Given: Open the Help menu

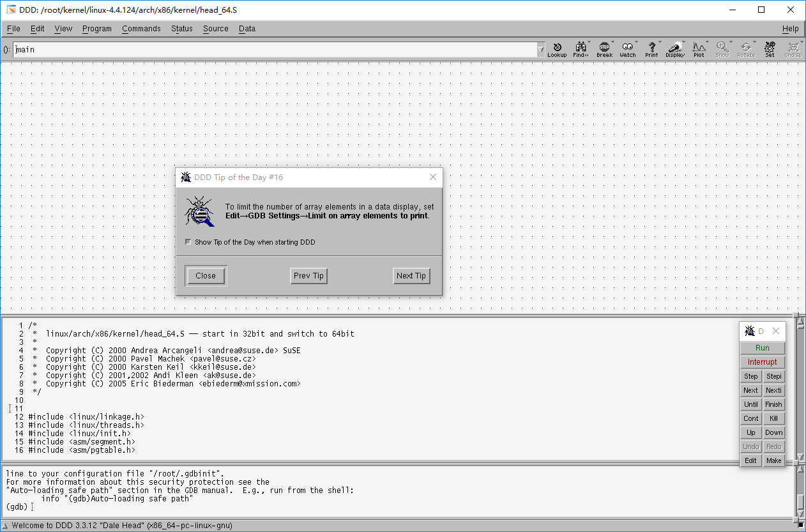Looking at the screenshot, I should tap(791, 28).
